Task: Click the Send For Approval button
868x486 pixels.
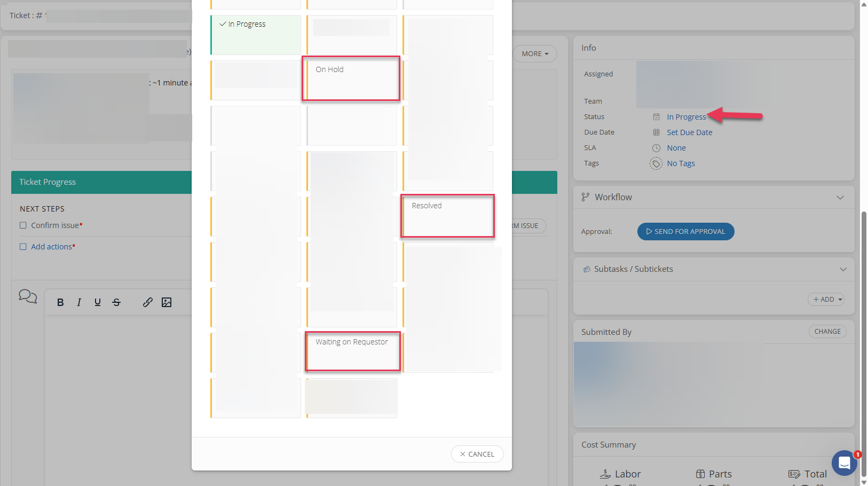Action: 685,232
